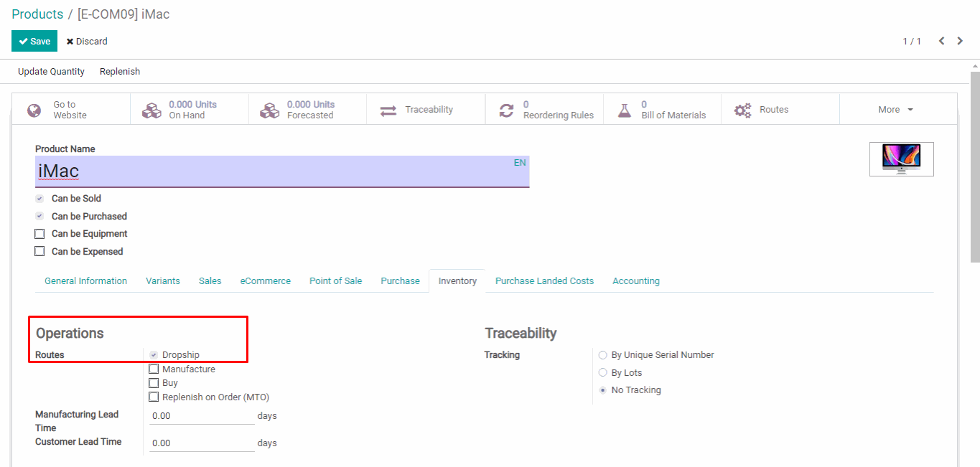Switch to the General Information tab
This screenshot has height=467, width=980.
85,281
